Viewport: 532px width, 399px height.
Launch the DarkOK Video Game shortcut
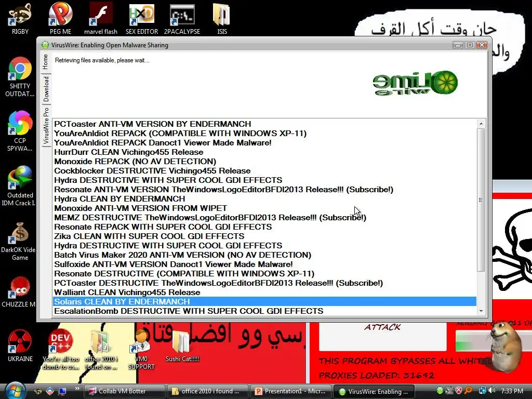point(19,241)
